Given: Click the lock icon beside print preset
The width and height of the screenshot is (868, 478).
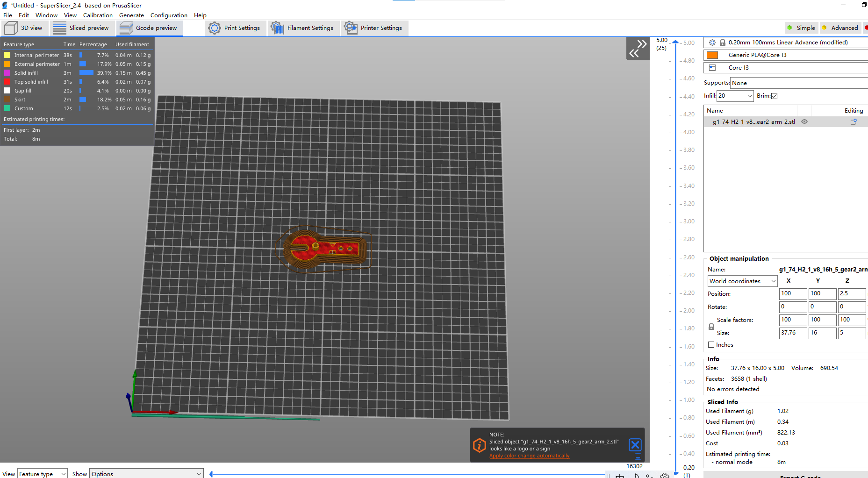Looking at the screenshot, I should 723,43.
